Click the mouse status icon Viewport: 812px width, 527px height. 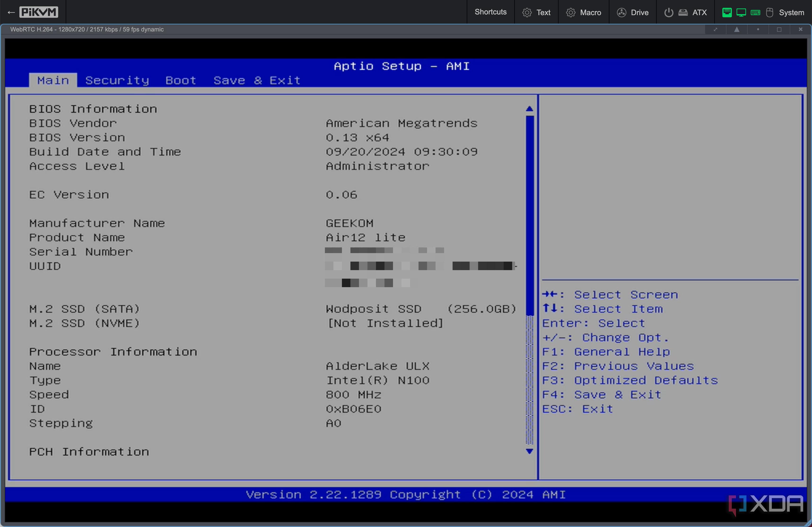[x=769, y=12]
